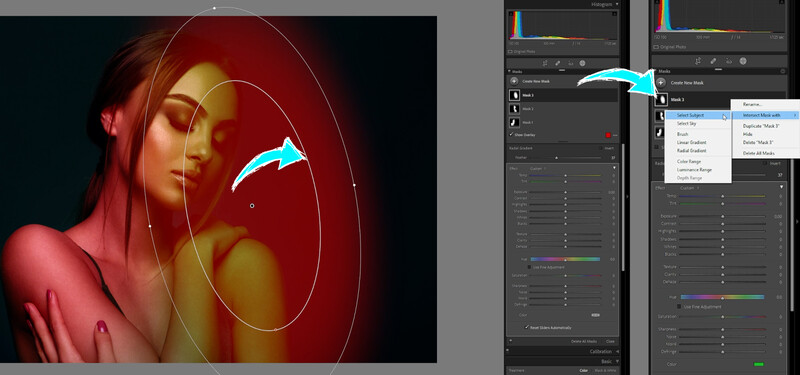Screen dimensions: 800x375
Task: Open the Effect Custom preset dropdown, left panel
Action: click(538, 168)
